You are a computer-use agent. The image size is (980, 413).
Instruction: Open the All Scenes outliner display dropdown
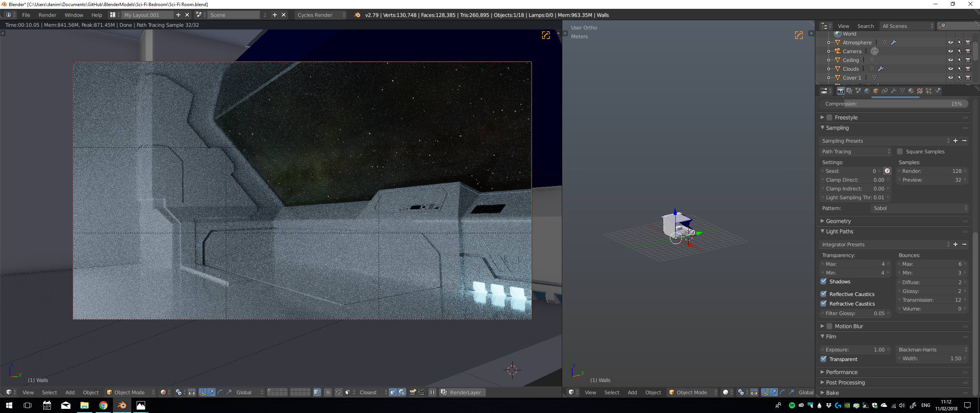pyautogui.click(x=908, y=26)
